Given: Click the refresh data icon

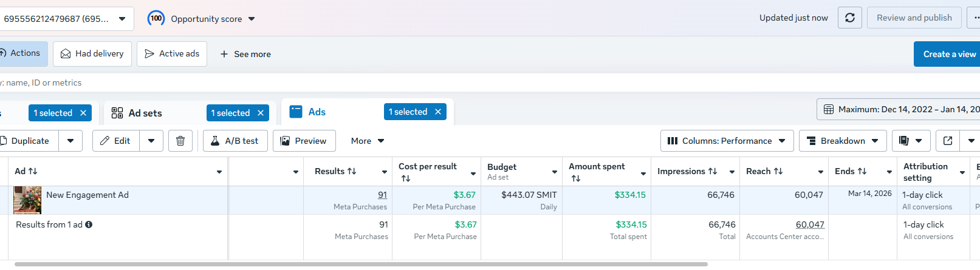Looking at the screenshot, I should click(850, 18).
